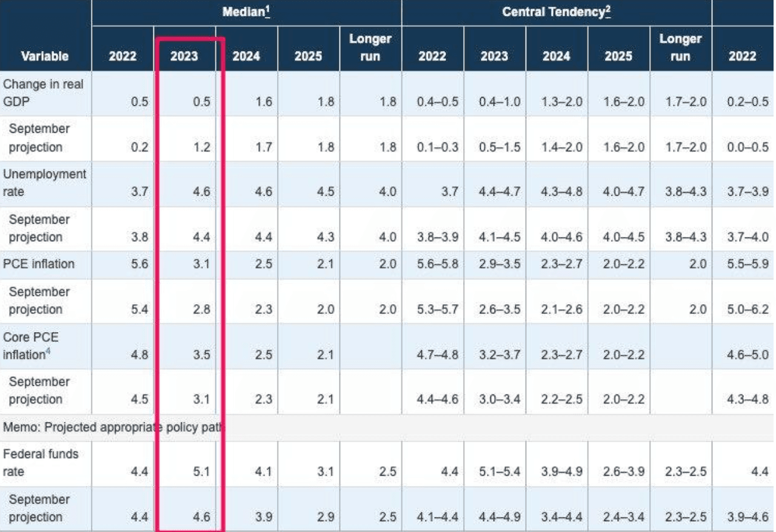
Task: Click the Federal funds rate row label
Action: (40, 463)
